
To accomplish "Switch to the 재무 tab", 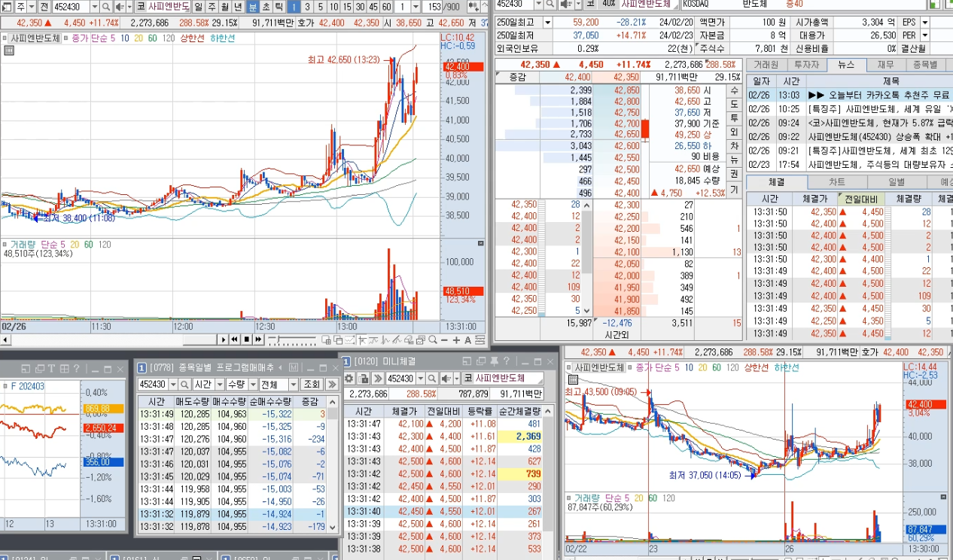I will click(x=886, y=65).
